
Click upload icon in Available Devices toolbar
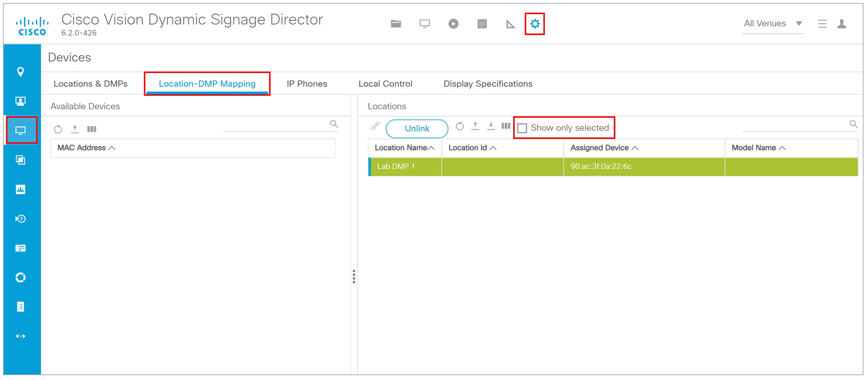tap(75, 129)
